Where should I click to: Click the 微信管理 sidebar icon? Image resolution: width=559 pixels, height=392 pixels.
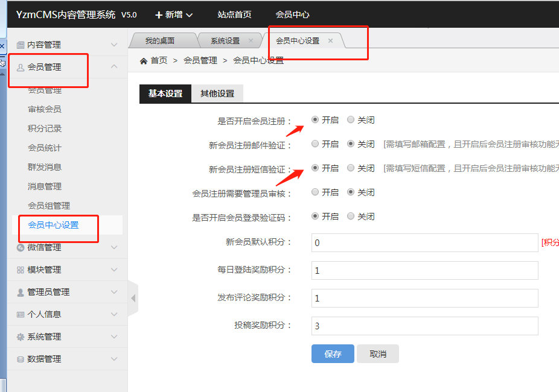pyautogui.click(x=21, y=247)
